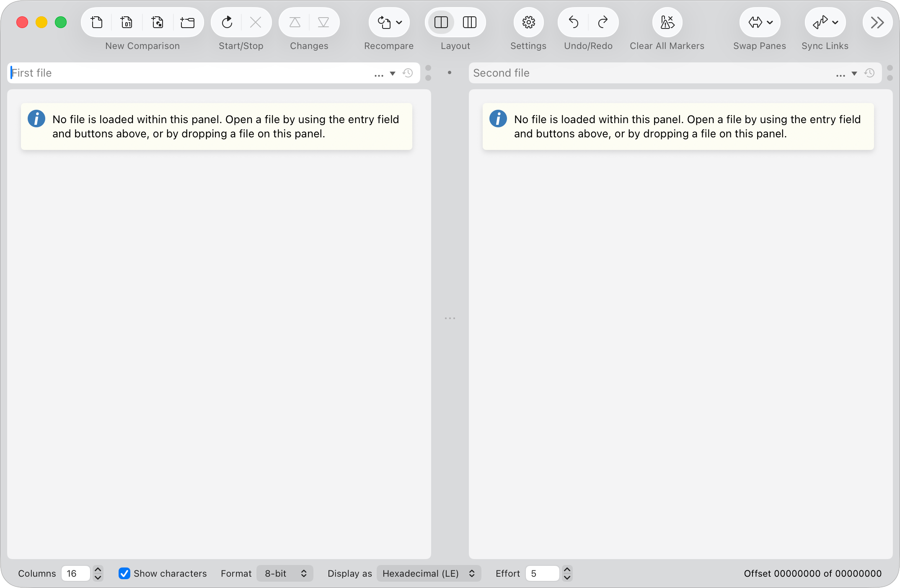
Task: Click the Columns label
Action: [x=37, y=573]
